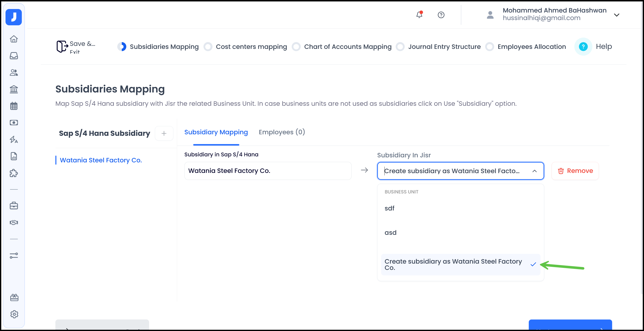Click the Remove button
Image resolution: width=644 pixels, height=331 pixels.
(x=575, y=171)
